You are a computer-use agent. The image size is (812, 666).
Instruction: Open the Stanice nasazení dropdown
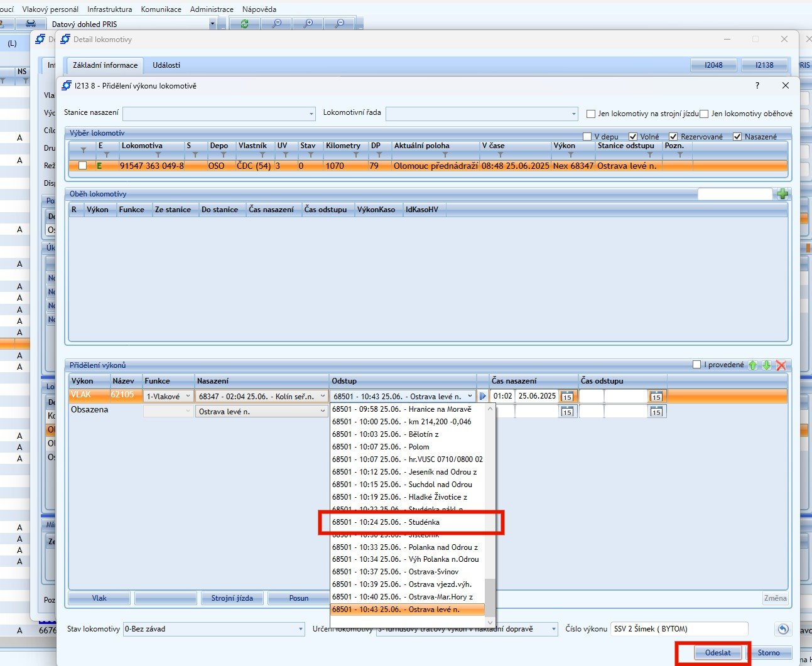(311, 114)
